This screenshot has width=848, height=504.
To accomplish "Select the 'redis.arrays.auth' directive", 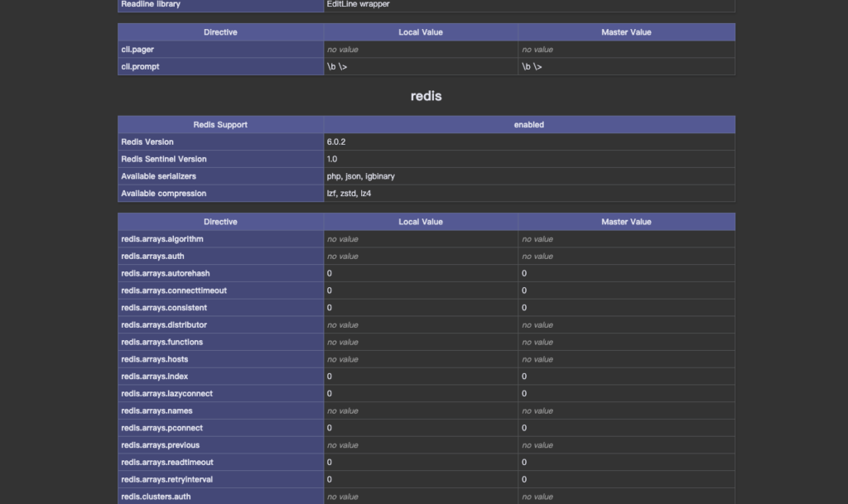I will click(x=152, y=257).
